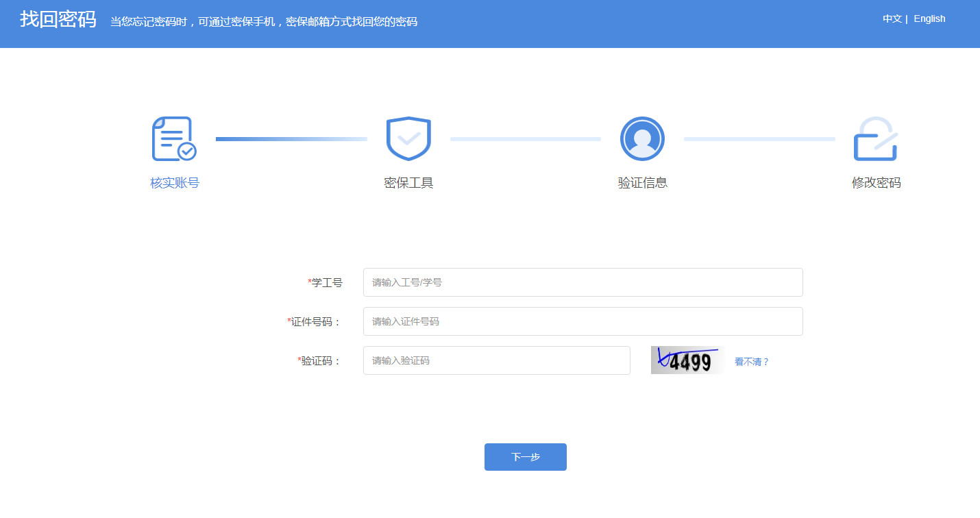Switch language to 中文

pos(892,18)
